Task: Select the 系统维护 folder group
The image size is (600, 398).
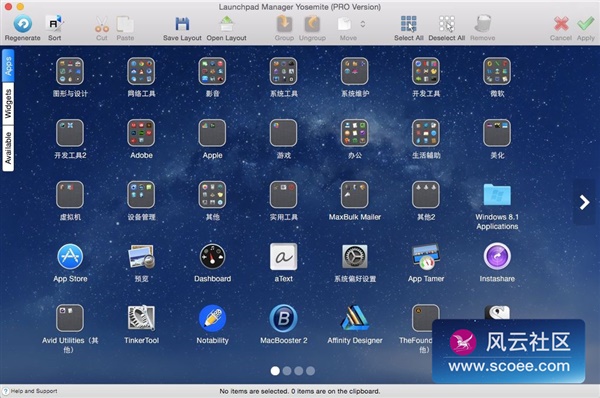Action: click(355, 71)
